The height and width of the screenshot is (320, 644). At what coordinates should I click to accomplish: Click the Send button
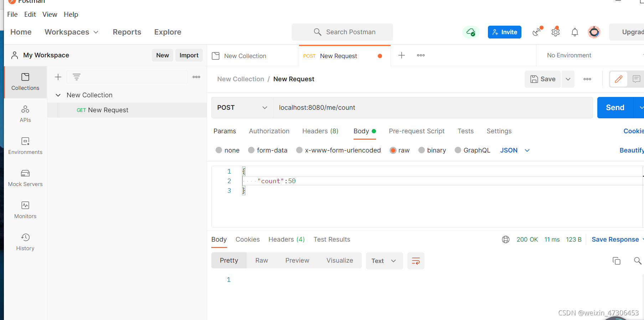coord(615,108)
